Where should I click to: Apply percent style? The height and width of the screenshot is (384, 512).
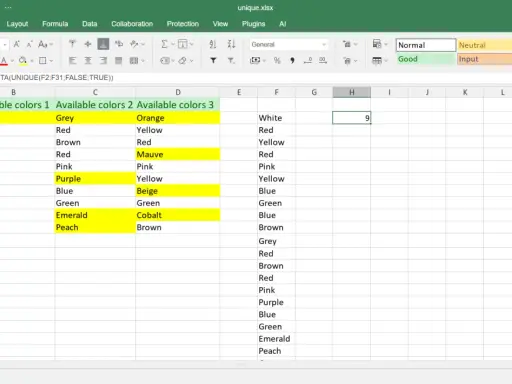[277, 61]
